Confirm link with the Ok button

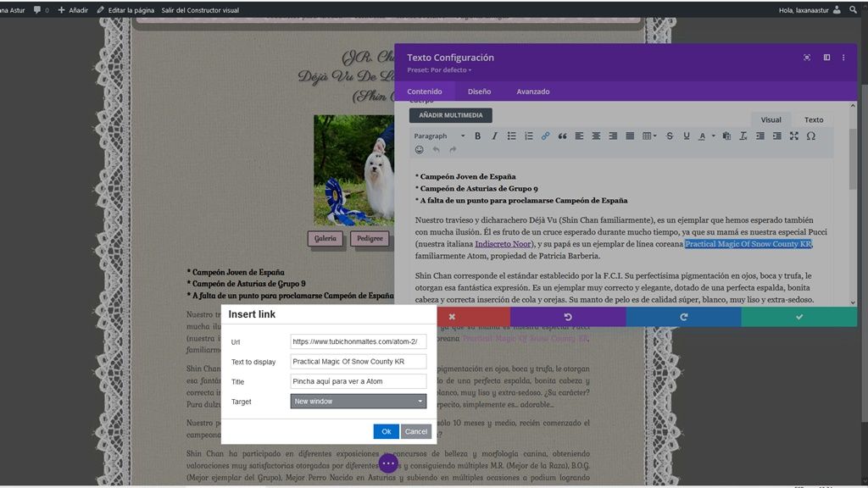pos(387,431)
